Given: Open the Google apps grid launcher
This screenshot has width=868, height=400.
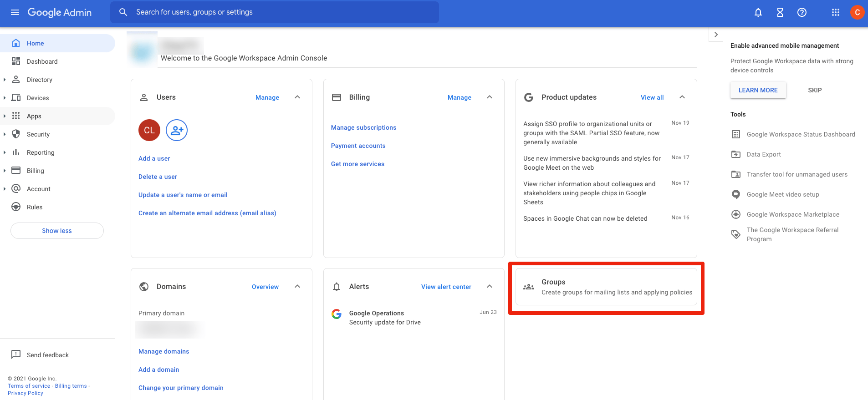Looking at the screenshot, I should [835, 12].
